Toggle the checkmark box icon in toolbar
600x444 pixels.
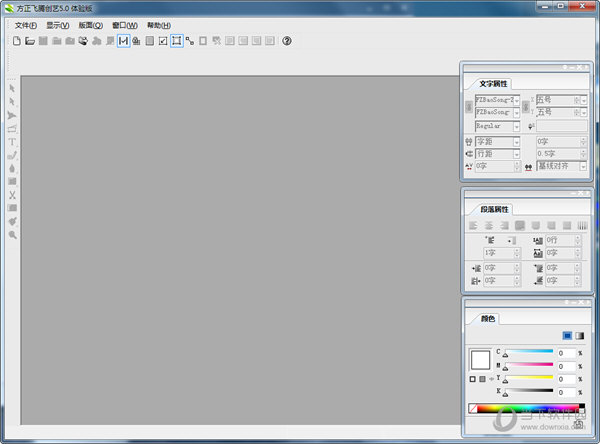point(163,41)
